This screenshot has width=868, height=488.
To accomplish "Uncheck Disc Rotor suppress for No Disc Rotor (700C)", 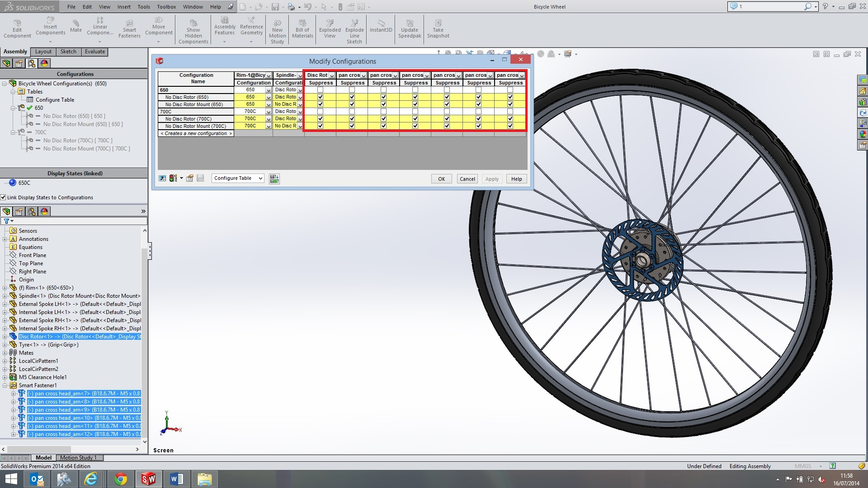I will click(320, 119).
